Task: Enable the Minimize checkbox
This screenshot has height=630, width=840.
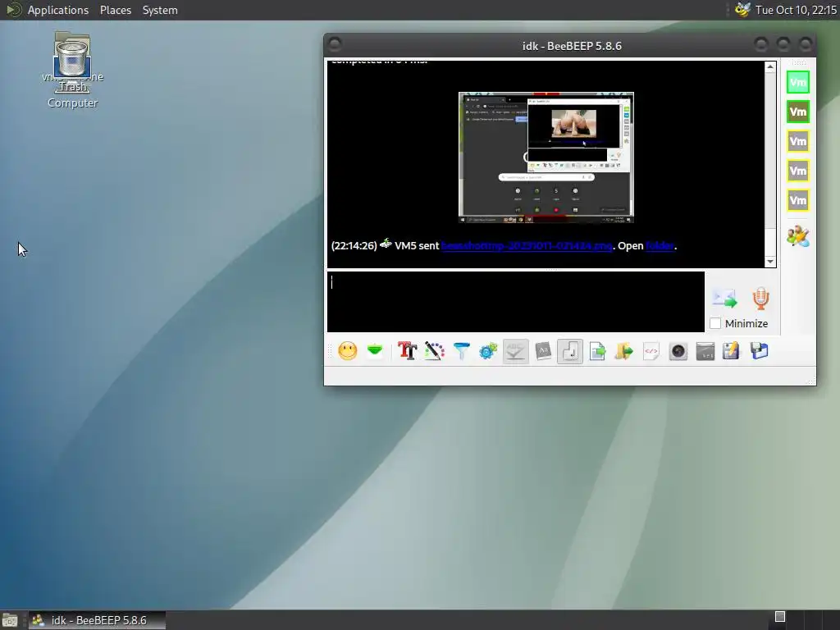Action: click(x=715, y=323)
